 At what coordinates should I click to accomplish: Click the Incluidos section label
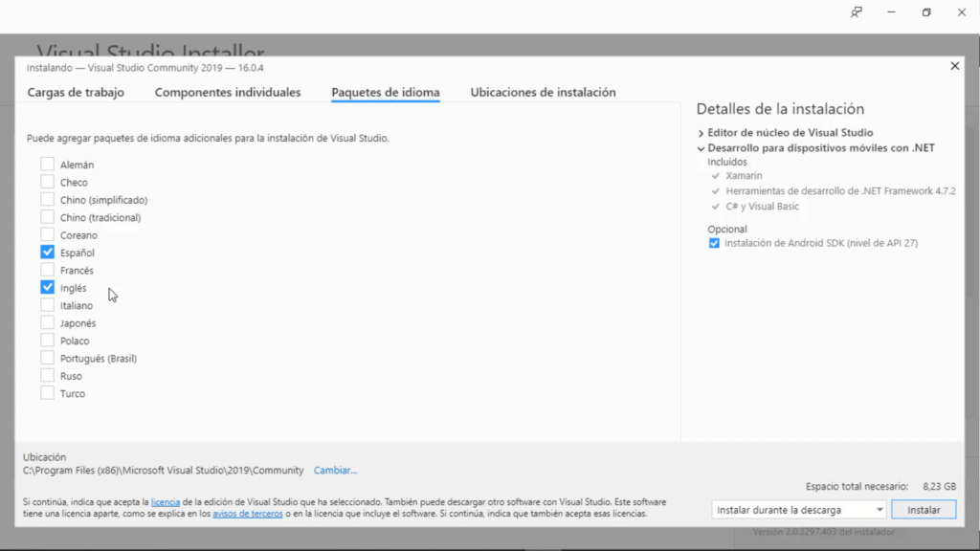pos(727,162)
